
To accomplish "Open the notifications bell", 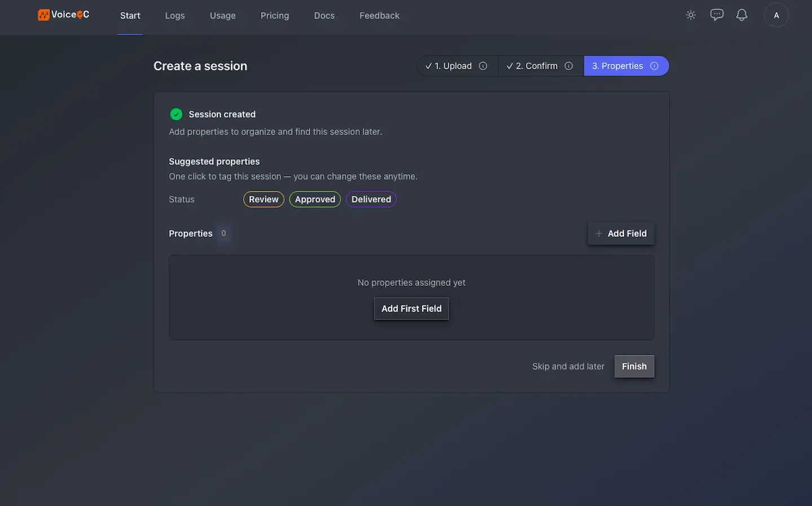I will (742, 15).
